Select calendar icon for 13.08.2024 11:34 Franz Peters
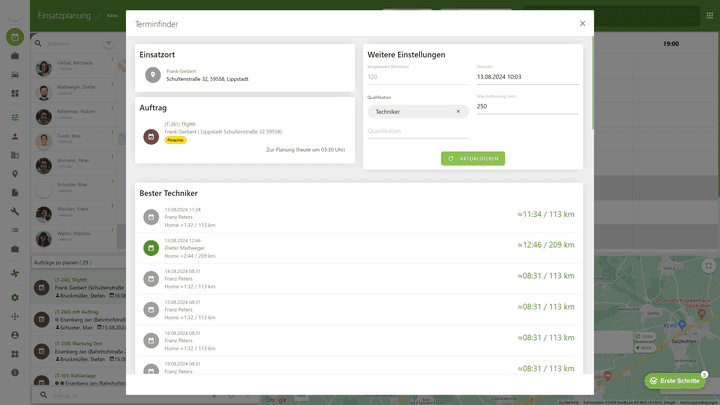This screenshot has width=720, height=405. click(x=151, y=217)
